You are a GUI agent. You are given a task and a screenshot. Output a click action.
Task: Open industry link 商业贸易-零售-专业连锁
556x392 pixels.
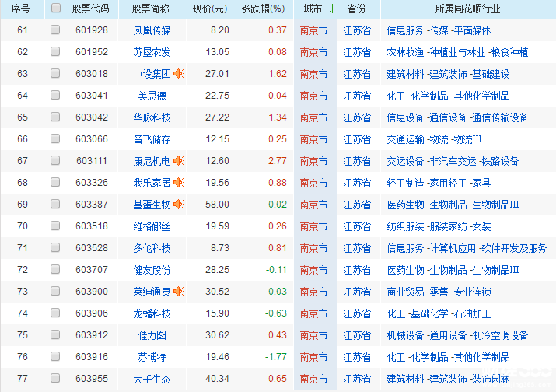click(x=439, y=292)
